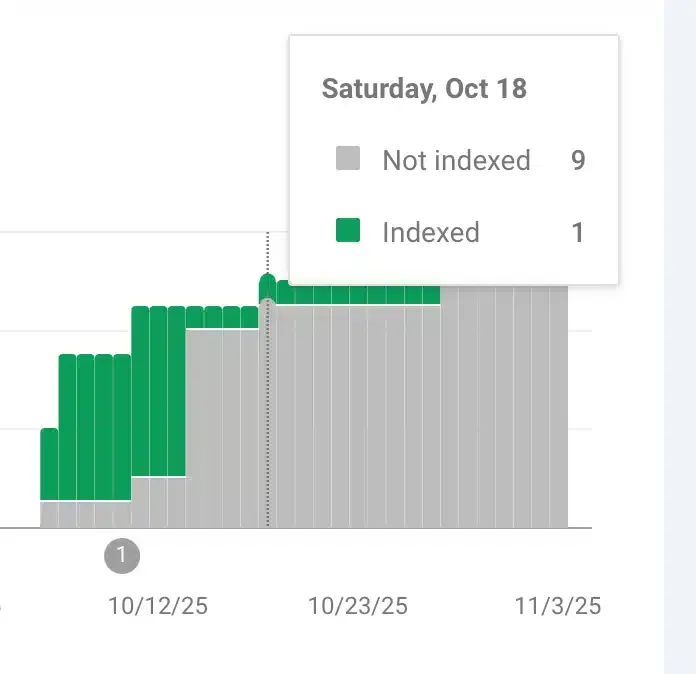696x674 pixels.
Task: Click the horizontal x-axis baseline of the chart
Action: point(300,528)
